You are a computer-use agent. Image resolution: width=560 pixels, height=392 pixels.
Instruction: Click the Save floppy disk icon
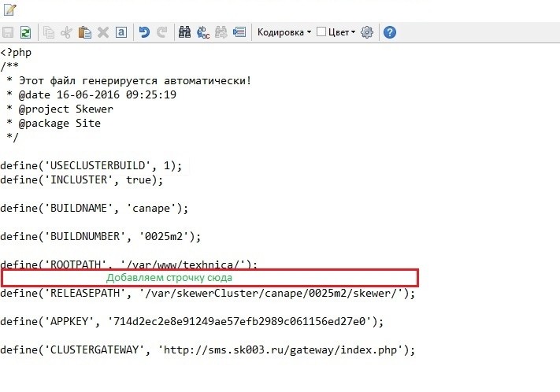tap(9, 32)
